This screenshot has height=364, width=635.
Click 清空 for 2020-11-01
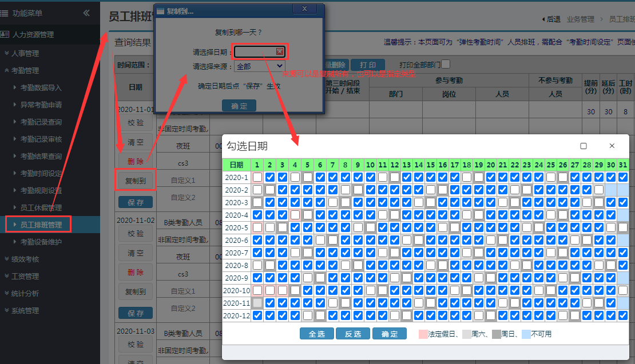click(135, 142)
